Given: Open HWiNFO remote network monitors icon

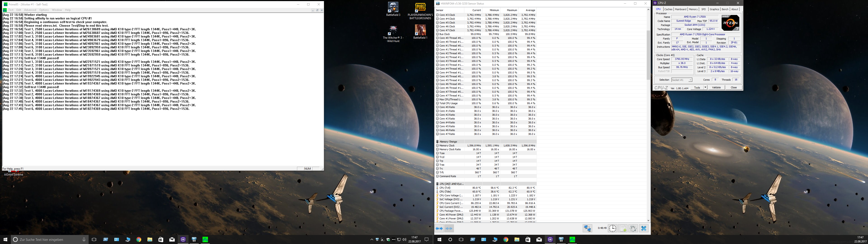Looking at the screenshot, I should [x=587, y=228].
